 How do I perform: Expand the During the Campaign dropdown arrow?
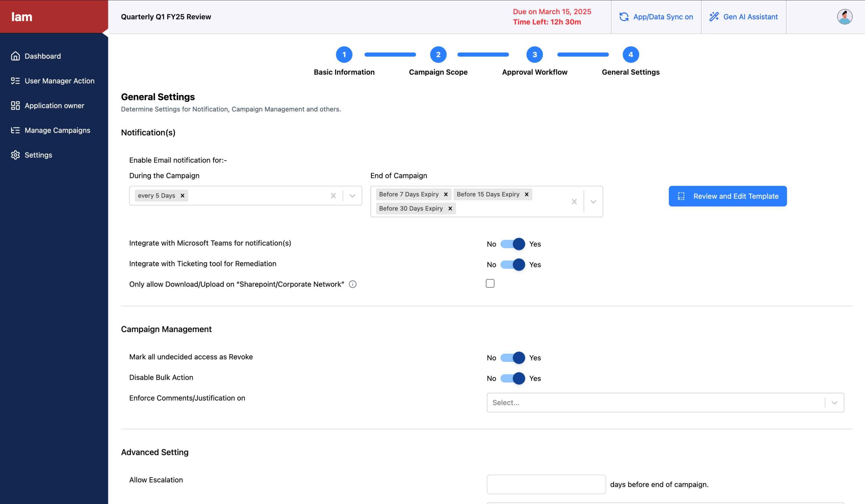(352, 196)
